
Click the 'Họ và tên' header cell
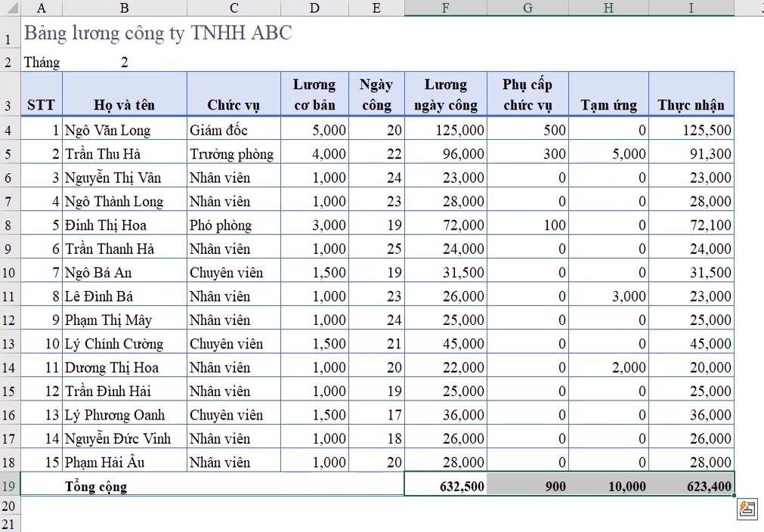tap(124, 94)
